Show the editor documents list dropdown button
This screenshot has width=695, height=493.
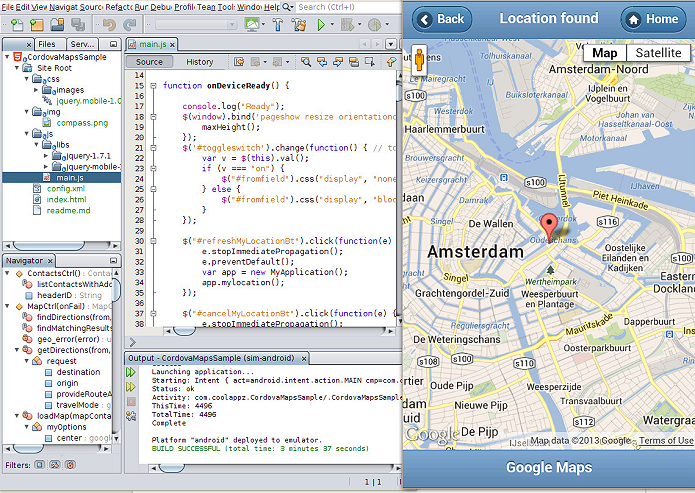[x=391, y=44]
